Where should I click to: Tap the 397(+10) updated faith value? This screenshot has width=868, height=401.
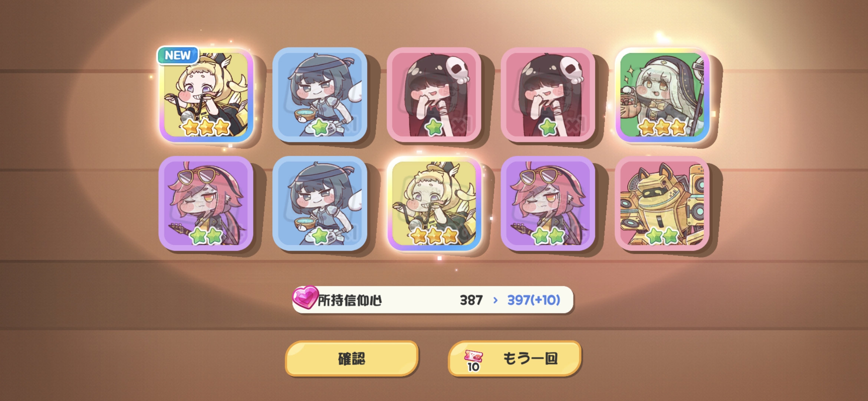click(x=534, y=300)
